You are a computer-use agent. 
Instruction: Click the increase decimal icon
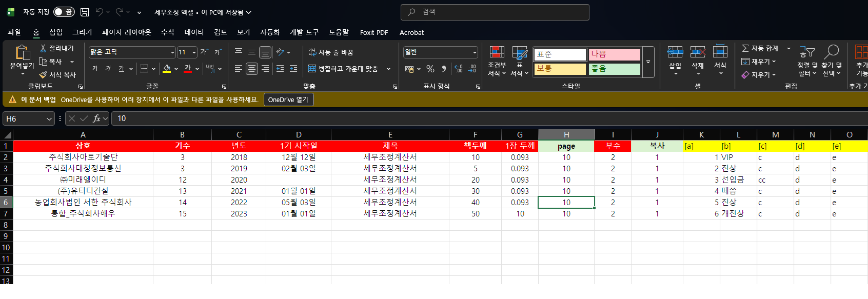(459, 69)
